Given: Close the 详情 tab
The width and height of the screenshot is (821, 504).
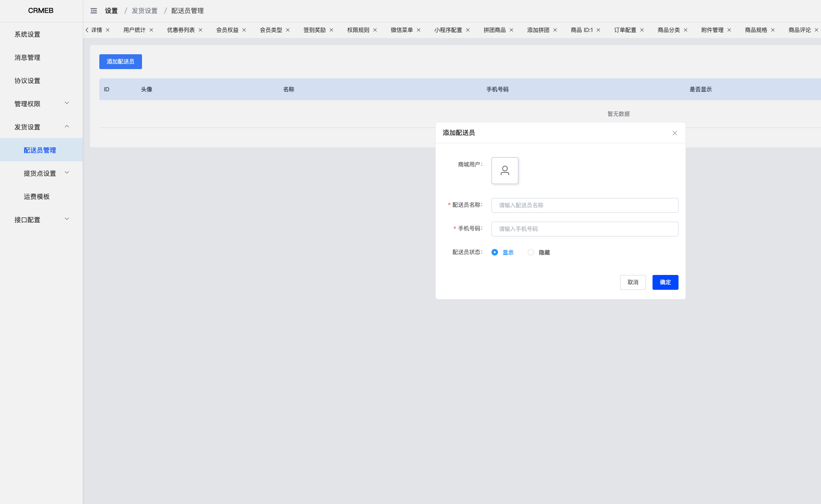Looking at the screenshot, I should coord(108,30).
